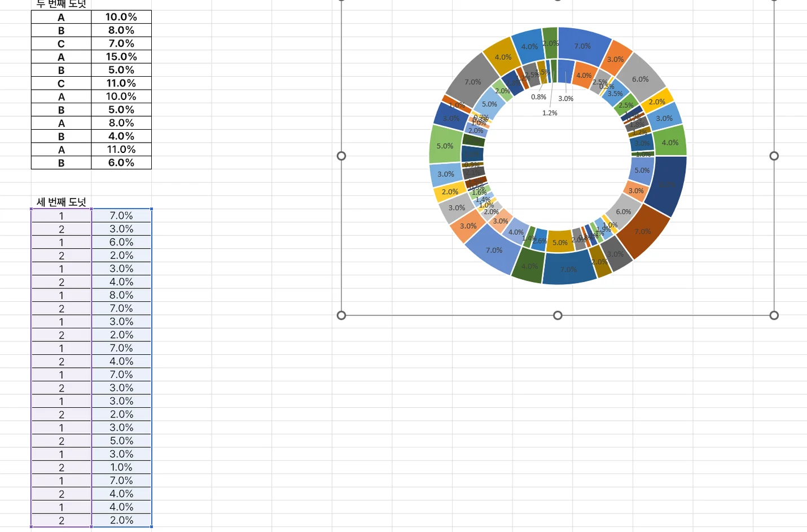Select the inner ring gray 6.0% segment
Screen dimensions: 807x532
623,212
